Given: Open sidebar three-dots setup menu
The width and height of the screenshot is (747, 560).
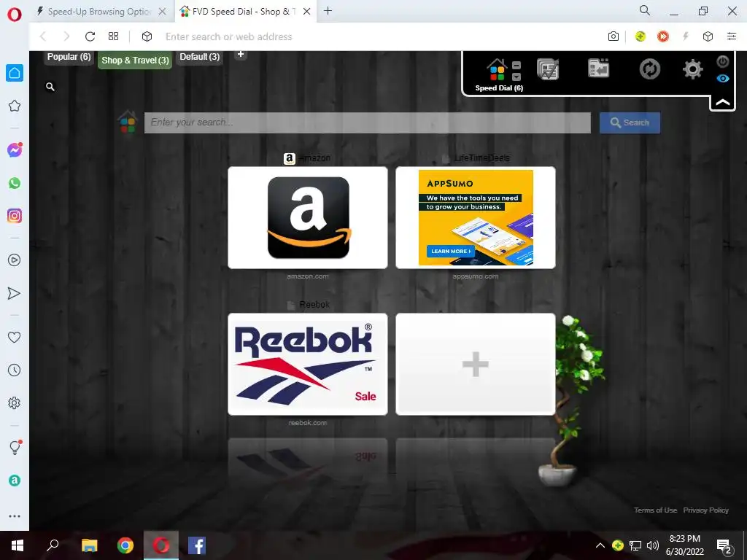Looking at the screenshot, I should (15, 516).
